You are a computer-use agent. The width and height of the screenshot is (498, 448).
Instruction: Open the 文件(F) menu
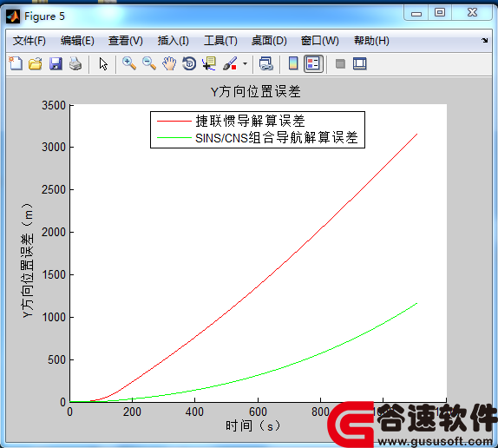[29, 41]
